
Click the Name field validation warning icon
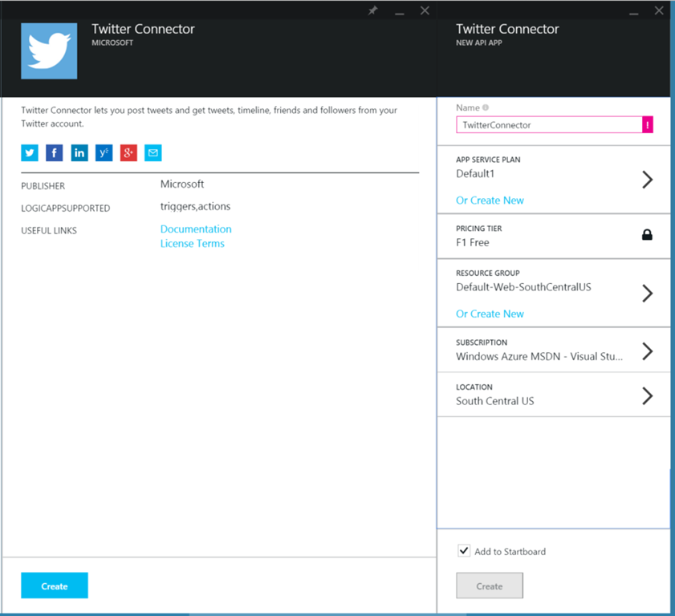click(x=648, y=125)
